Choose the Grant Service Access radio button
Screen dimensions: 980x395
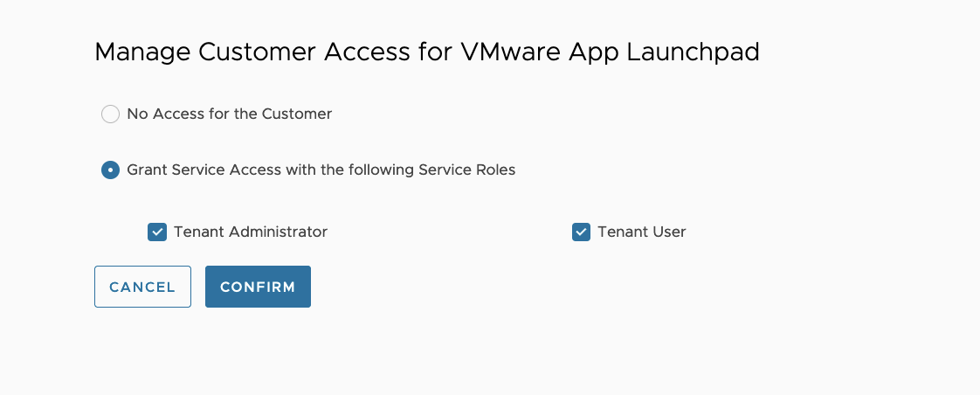pos(110,170)
